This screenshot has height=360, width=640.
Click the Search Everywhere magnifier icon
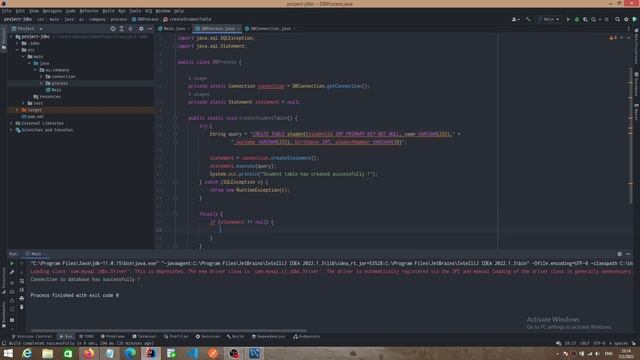pyautogui.click(x=618, y=19)
